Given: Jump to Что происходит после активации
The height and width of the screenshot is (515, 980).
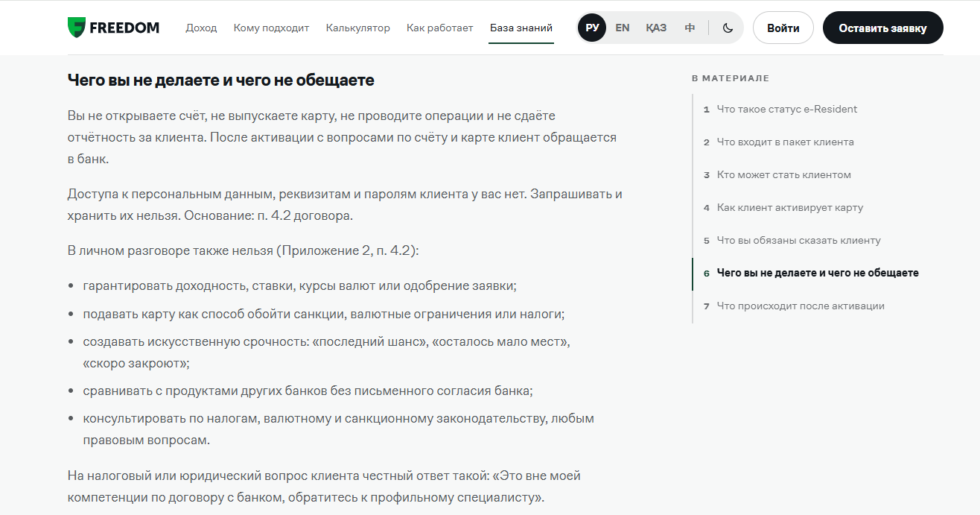Looking at the screenshot, I should coord(800,306).
